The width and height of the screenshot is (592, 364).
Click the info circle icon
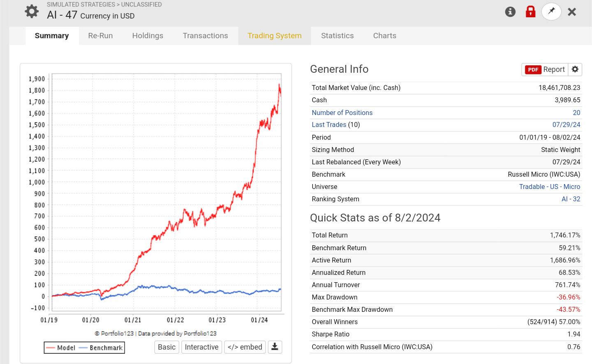tap(510, 12)
